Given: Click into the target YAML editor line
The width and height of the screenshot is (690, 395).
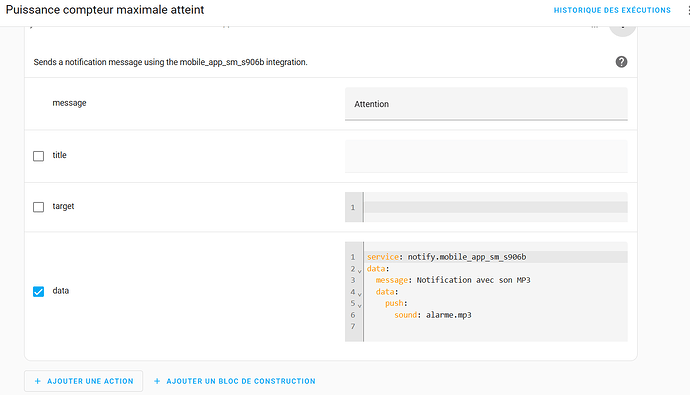Looking at the screenshot, I should click(x=495, y=207).
